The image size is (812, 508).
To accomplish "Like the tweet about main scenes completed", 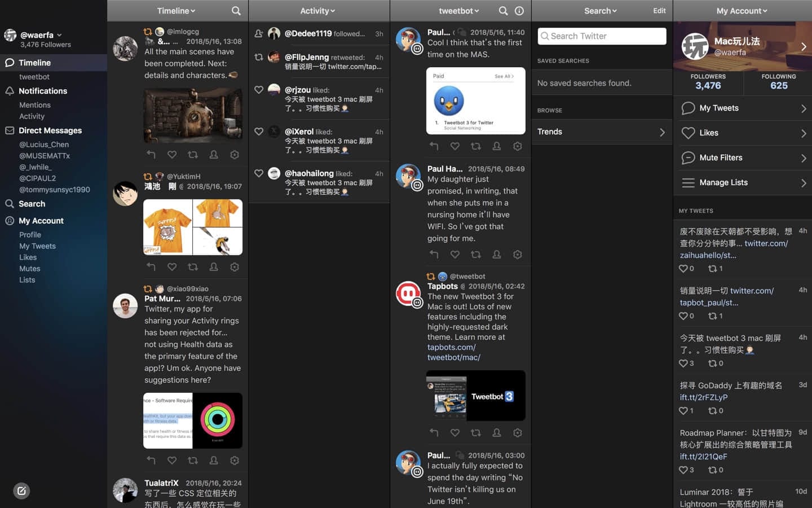I will tap(172, 154).
